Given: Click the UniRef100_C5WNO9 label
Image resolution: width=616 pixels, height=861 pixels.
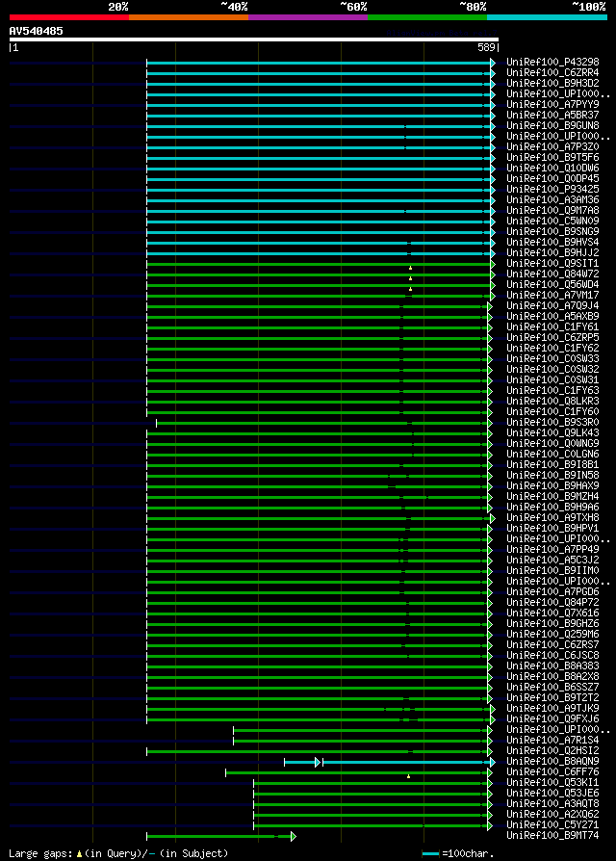Looking at the screenshot, I should tap(552, 221).
